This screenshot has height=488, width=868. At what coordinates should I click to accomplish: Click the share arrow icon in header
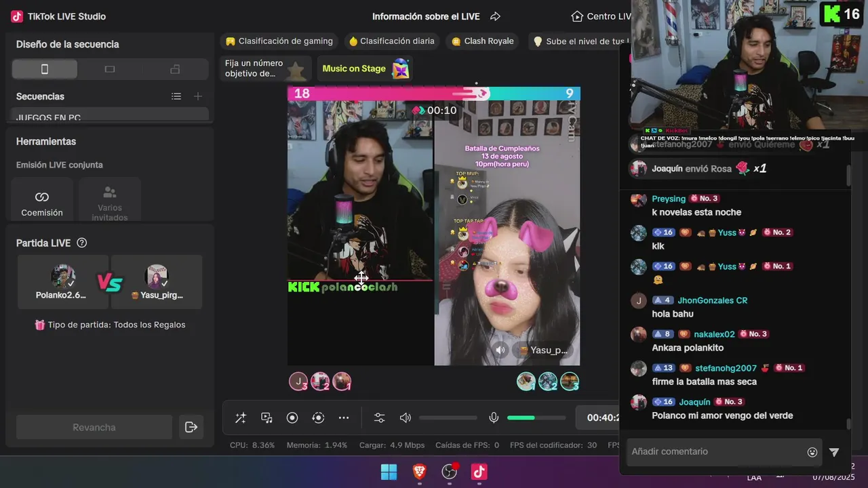495,16
